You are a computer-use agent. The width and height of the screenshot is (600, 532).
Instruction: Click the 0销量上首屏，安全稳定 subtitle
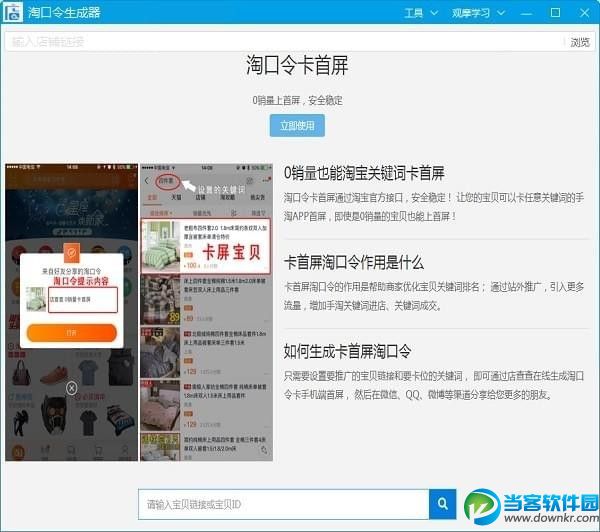point(297,101)
